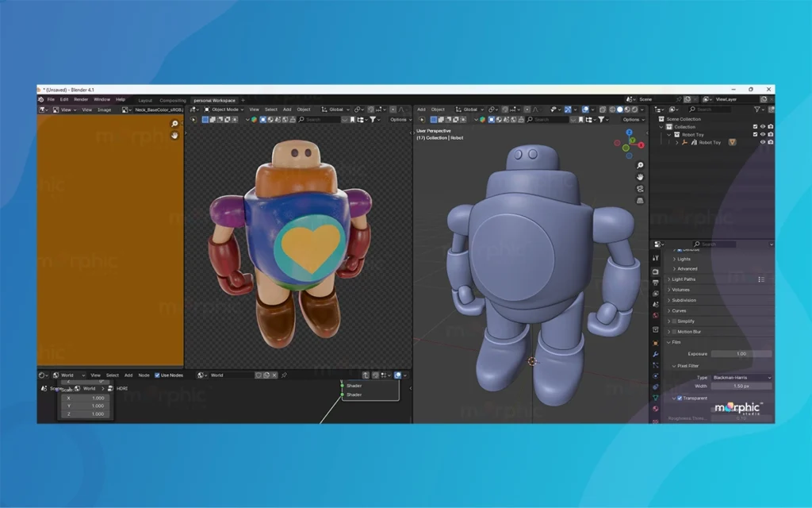
Task: Enable the Transparent film checkbox
Action: pos(679,398)
